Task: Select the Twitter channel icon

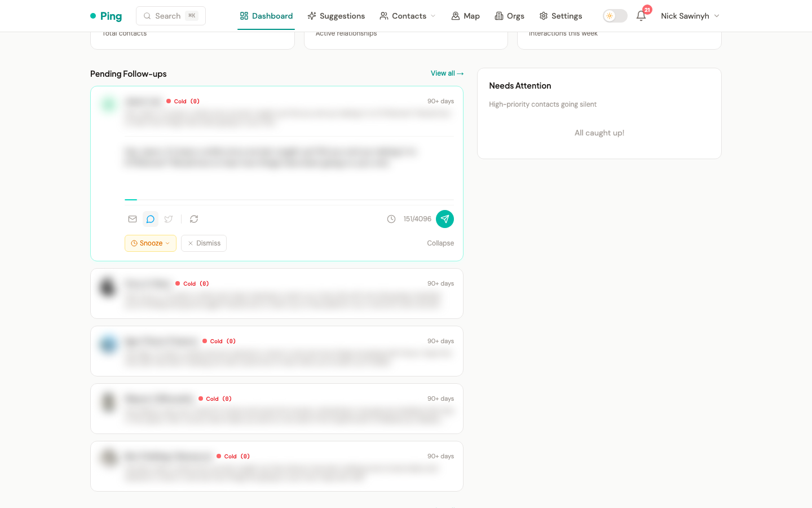Action: (169, 219)
